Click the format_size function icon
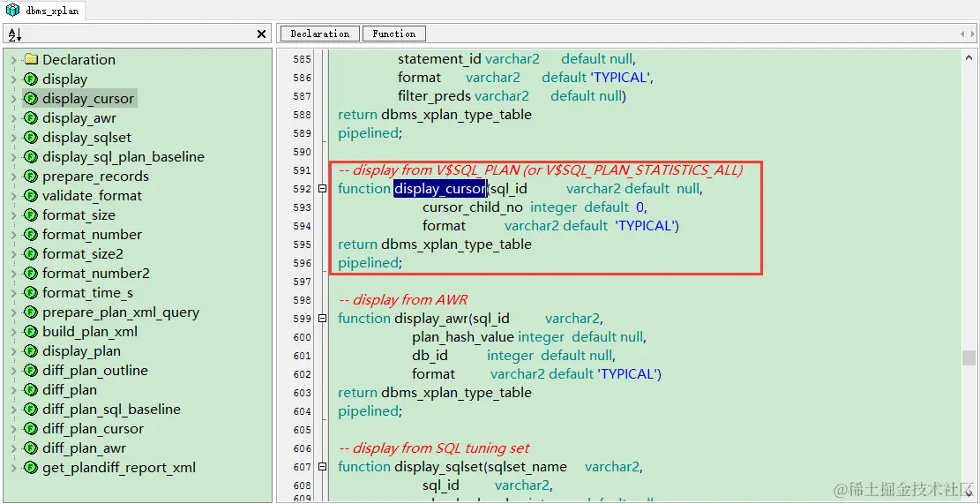 click(31, 215)
